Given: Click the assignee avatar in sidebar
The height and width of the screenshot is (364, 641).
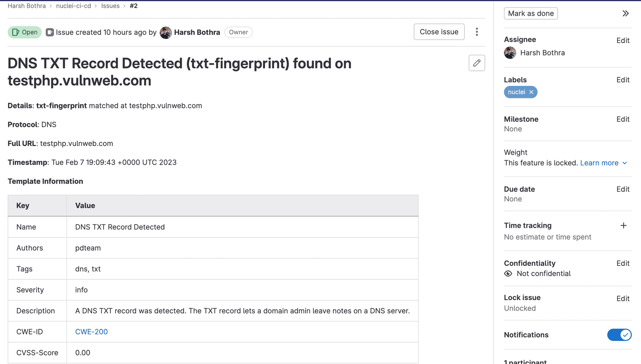Looking at the screenshot, I should [x=510, y=53].
